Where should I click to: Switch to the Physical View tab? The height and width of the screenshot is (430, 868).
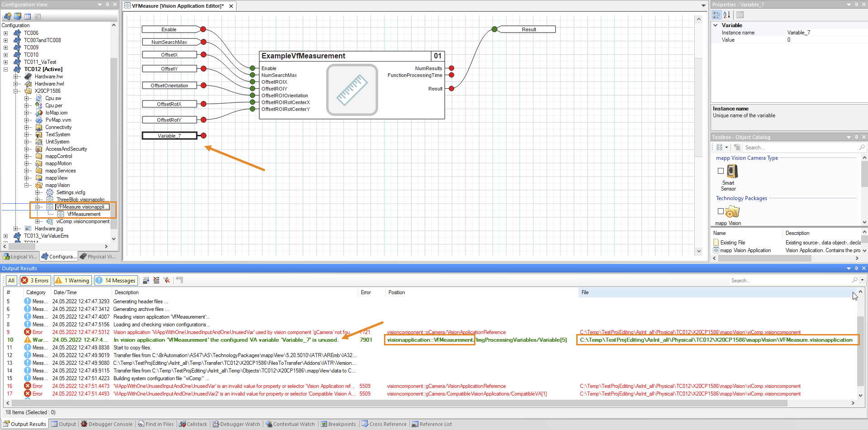(98, 257)
